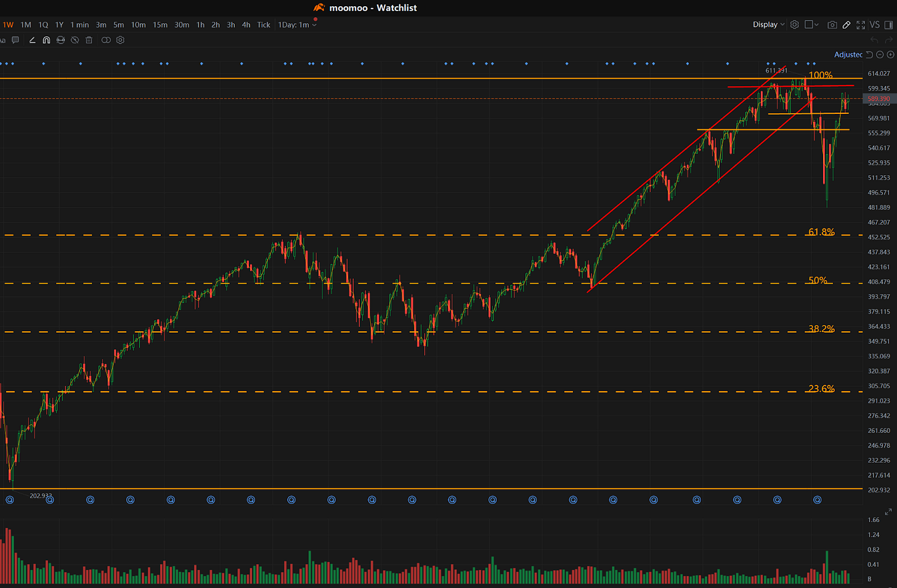This screenshot has height=588, width=897.
Task: Switch to the 1Y timeframe
Action: [59, 25]
